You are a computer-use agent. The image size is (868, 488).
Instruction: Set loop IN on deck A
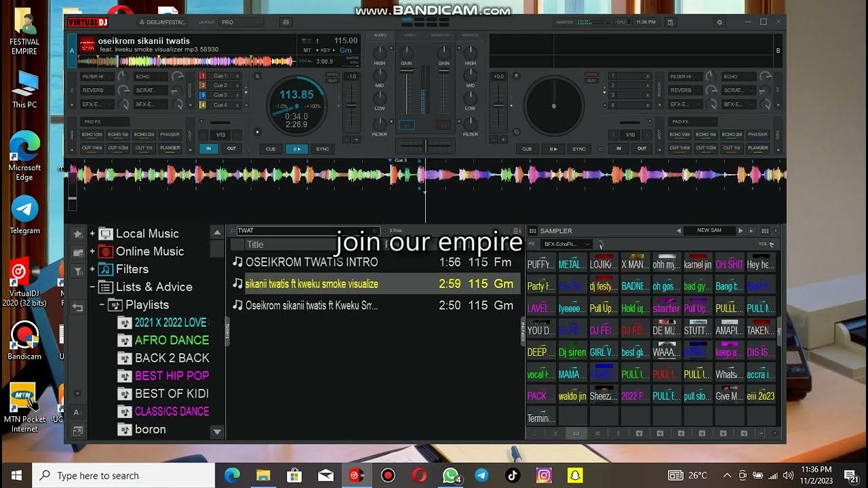[x=209, y=148]
